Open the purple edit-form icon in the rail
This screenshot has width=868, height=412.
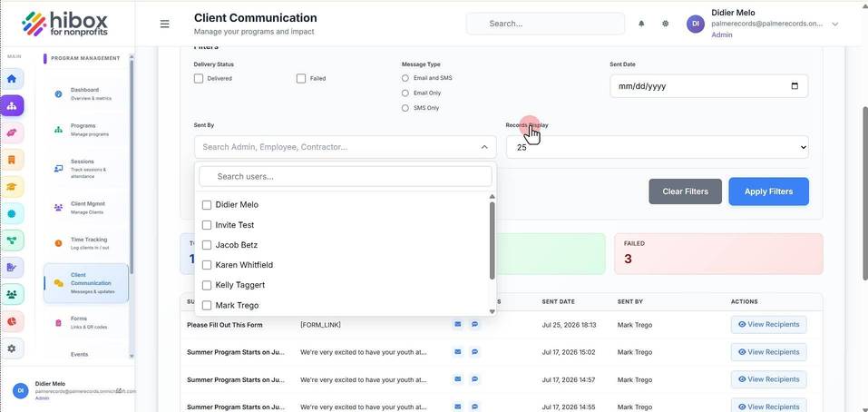pyautogui.click(x=12, y=268)
